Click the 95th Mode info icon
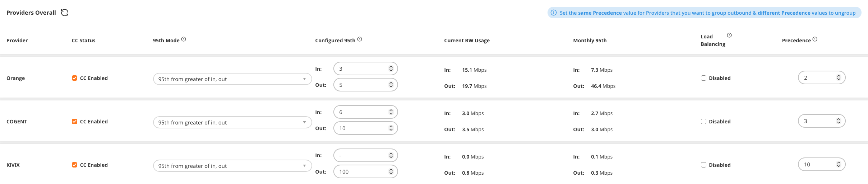 coord(184,39)
